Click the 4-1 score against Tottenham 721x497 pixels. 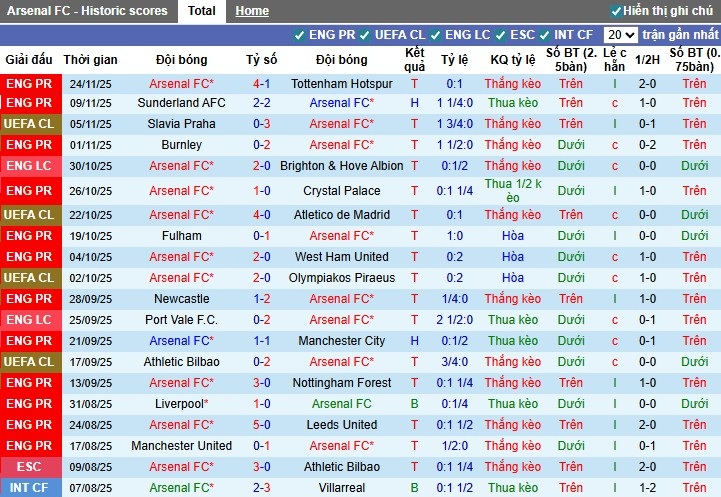(261, 84)
